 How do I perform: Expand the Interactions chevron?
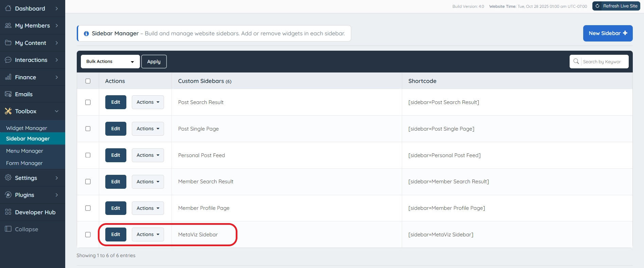57,60
